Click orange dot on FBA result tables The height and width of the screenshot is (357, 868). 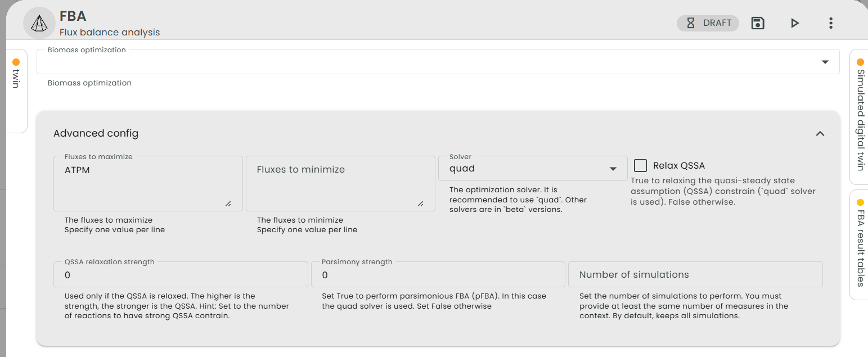(860, 202)
